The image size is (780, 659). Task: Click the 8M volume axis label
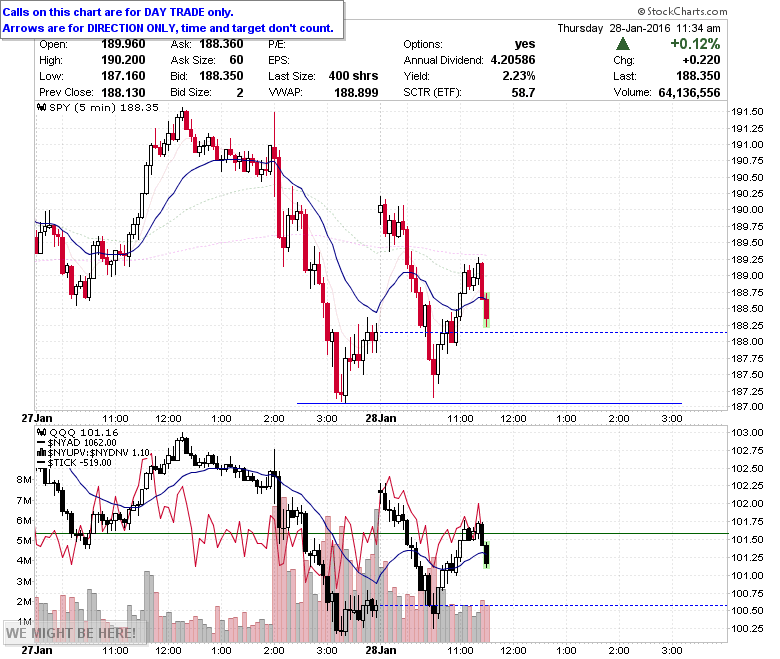(24, 479)
